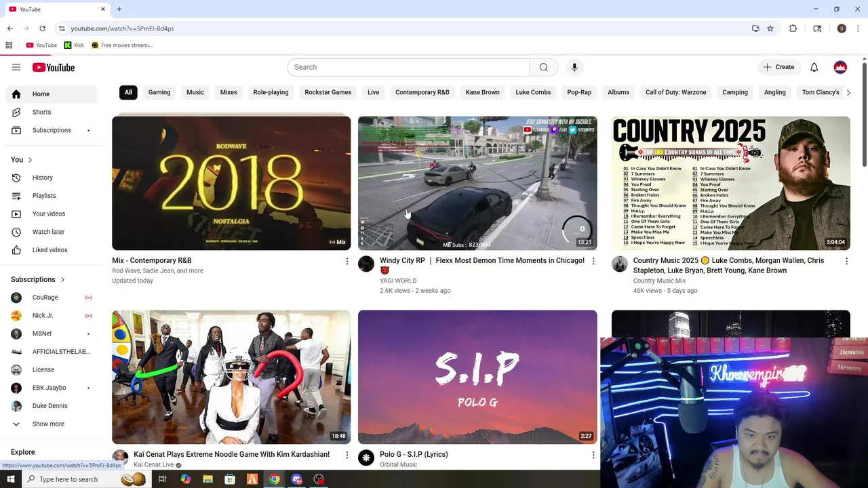
Task: Open the Kick bookmark
Action: point(74,45)
